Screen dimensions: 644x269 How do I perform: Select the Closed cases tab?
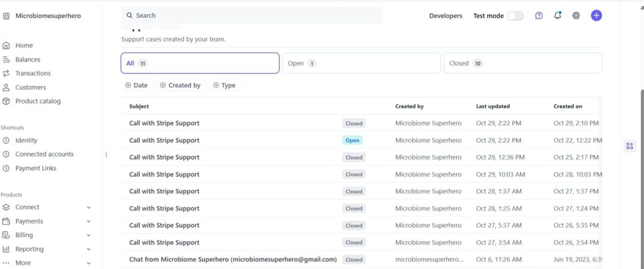tap(523, 63)
